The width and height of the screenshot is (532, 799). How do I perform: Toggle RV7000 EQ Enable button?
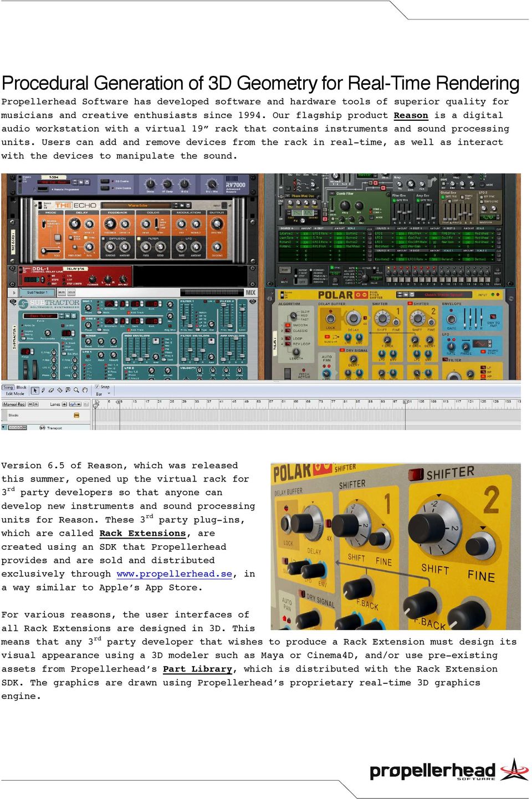(105, 181)
